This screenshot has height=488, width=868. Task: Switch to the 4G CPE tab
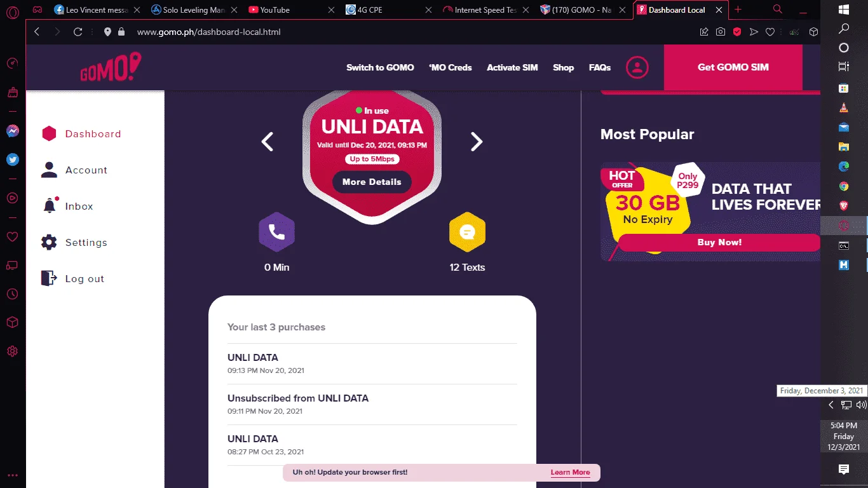coord(389,10)
